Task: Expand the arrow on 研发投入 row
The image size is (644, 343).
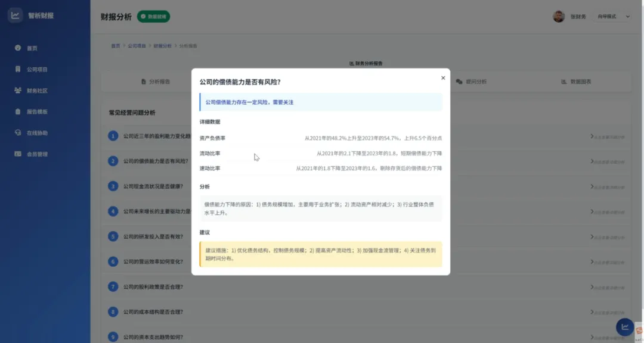Action: 592,237
